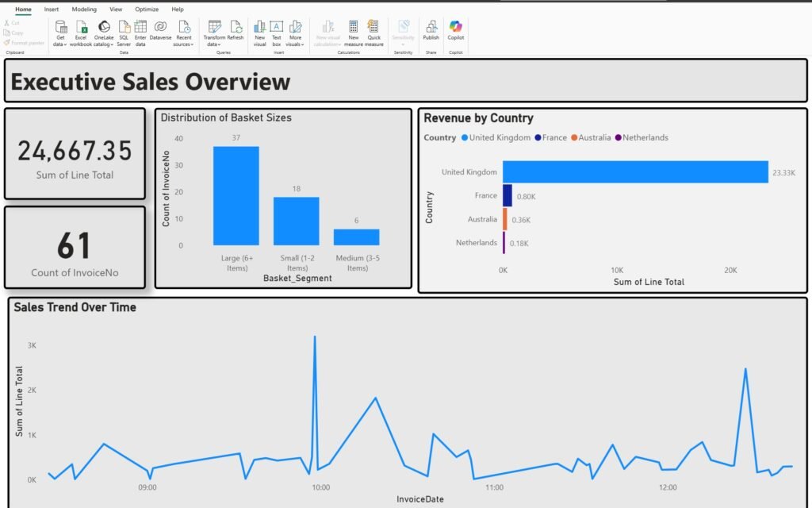Click the Publish button
Screen dimensions: 812x508
431,27
